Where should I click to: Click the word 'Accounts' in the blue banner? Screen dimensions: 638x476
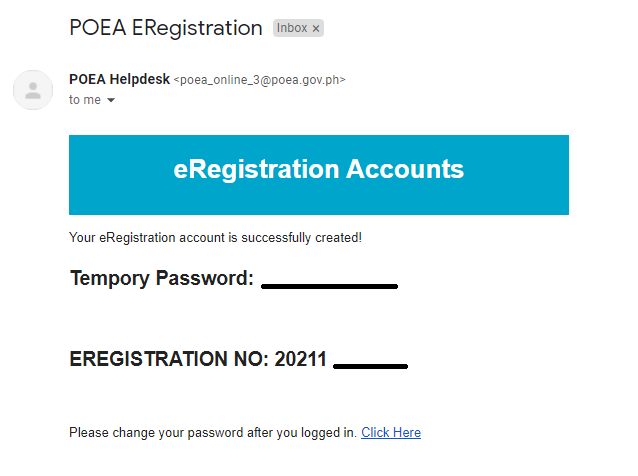(x=405, y=169)
